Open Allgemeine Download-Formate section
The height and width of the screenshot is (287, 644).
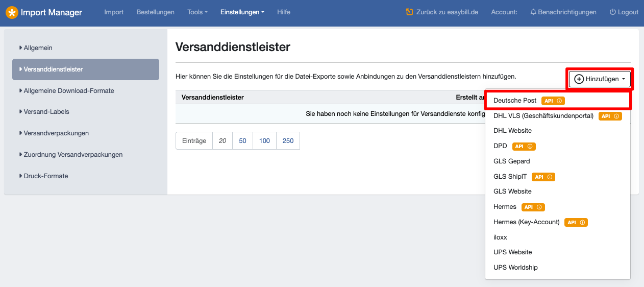[x=86, y=91]
